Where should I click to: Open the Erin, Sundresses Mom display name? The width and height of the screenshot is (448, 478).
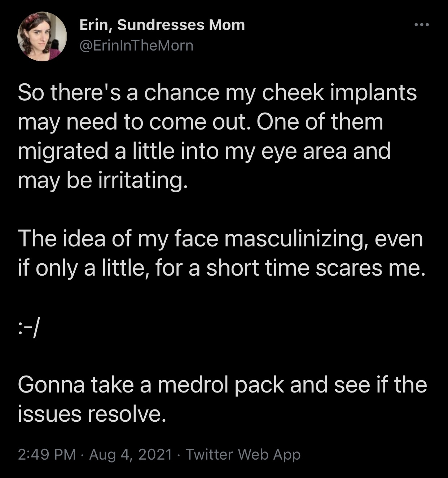[x=162, y=25]
